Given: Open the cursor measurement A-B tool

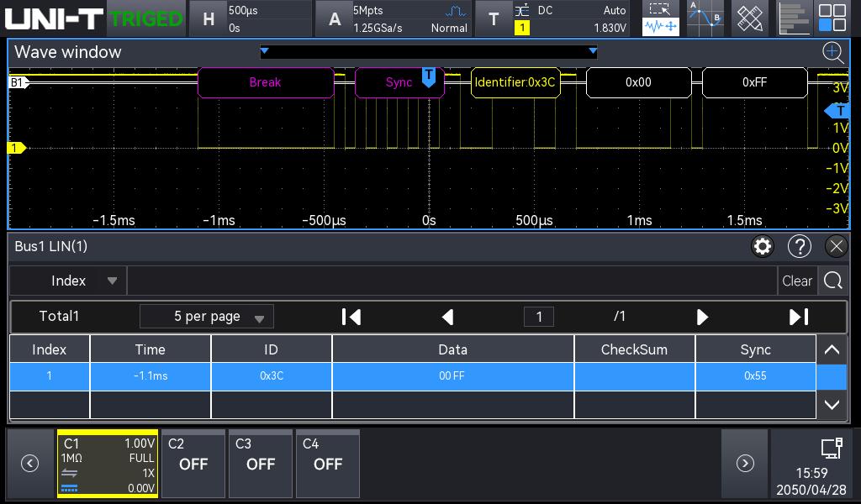Looking at the screenshot, I should tap(705, 18).
